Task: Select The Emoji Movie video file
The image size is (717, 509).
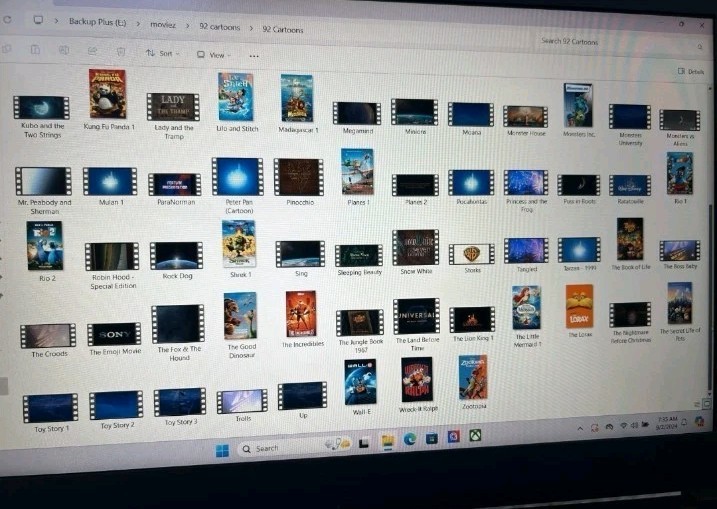Action: 114,334
